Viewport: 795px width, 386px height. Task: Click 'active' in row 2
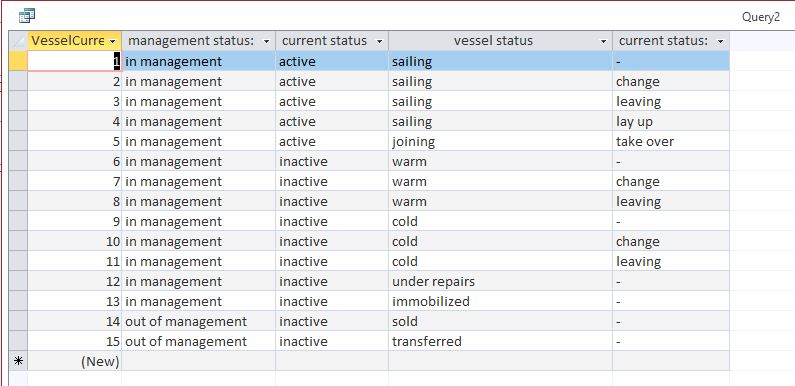(297, 82)
